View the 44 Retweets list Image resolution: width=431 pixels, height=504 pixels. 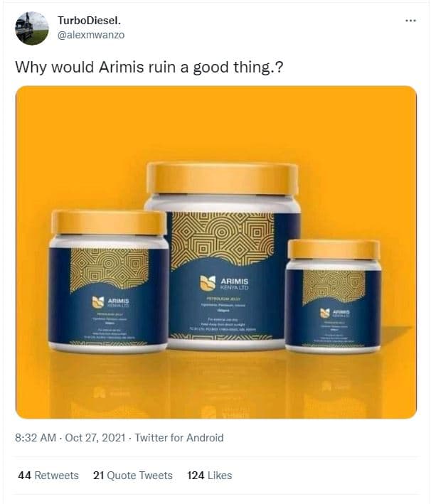pyautogui.click(x=48, y=476)
